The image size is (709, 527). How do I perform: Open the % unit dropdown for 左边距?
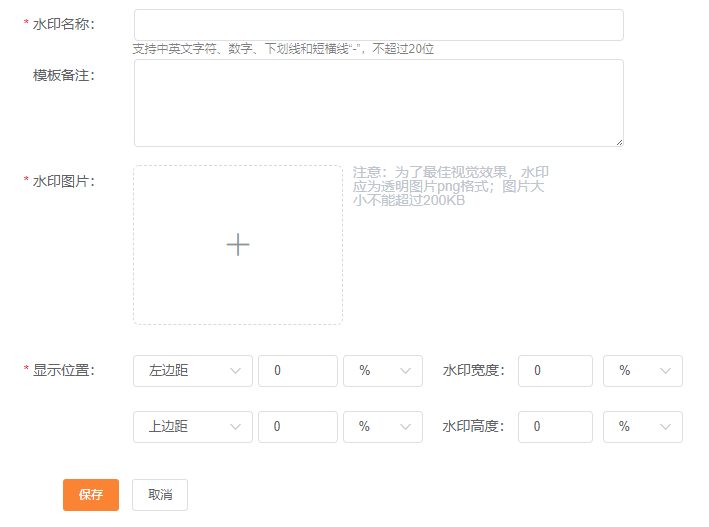pos(383,371)
